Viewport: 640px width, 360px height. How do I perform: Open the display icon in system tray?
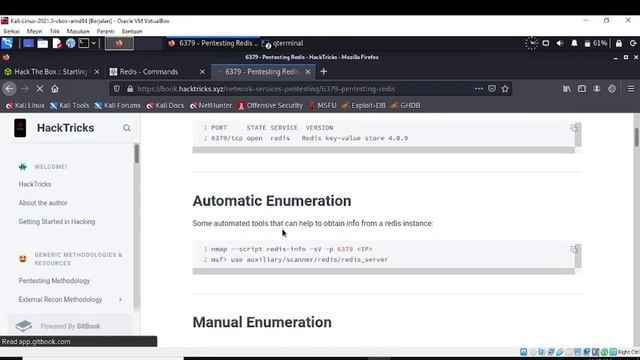click(546, 43)
